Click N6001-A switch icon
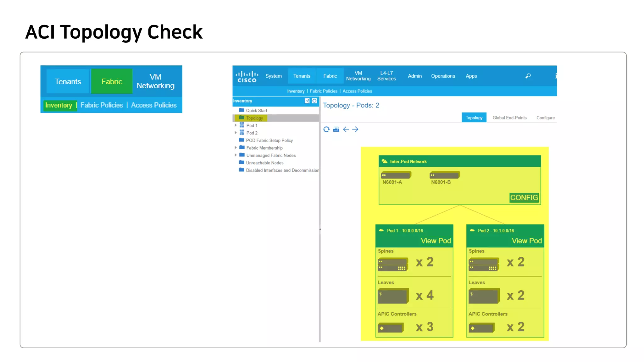644x362 pixels. coord(396,175)
